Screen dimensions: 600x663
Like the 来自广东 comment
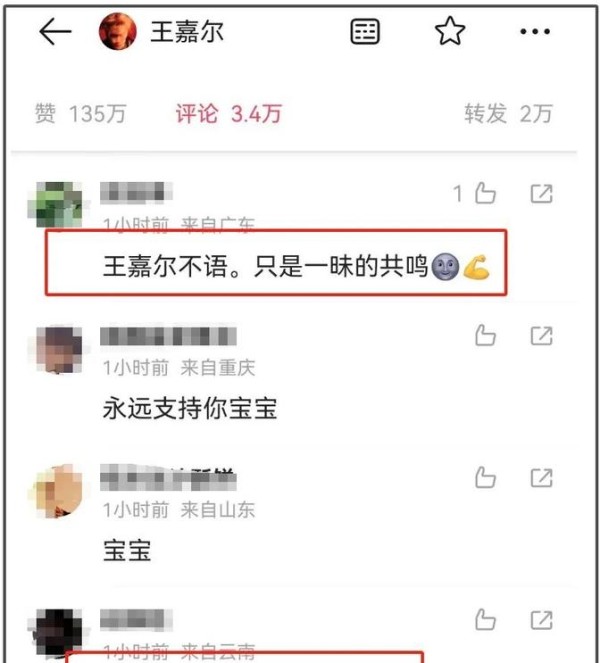click(x=485, y=194)
